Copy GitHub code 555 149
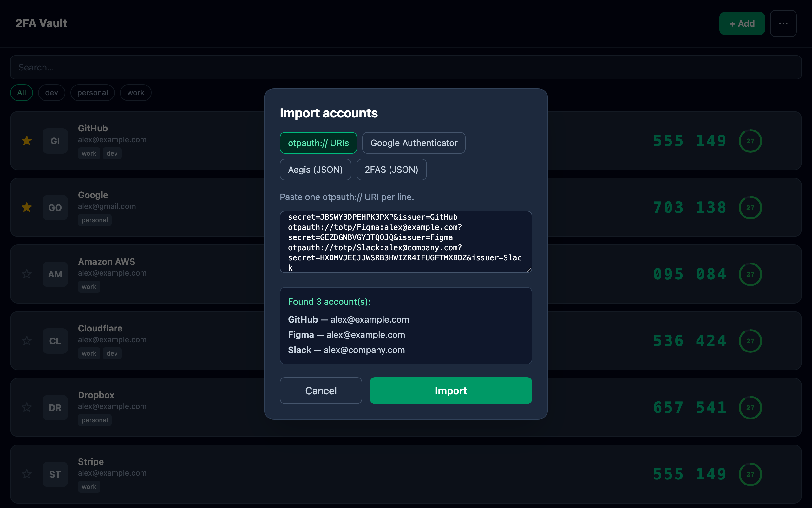Image resolution: width=812 pixels, height=508 pixels. [690, 141]
